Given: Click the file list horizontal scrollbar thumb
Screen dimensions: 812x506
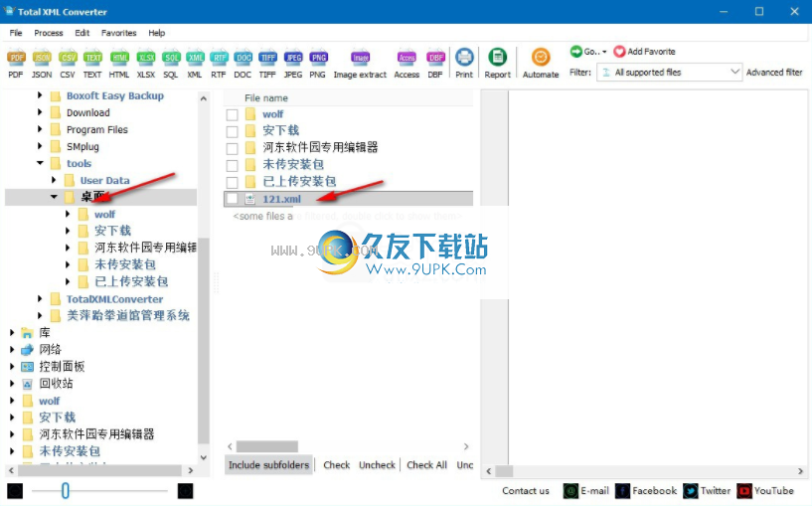Looking at the screenshot, I should pos(267,446).
